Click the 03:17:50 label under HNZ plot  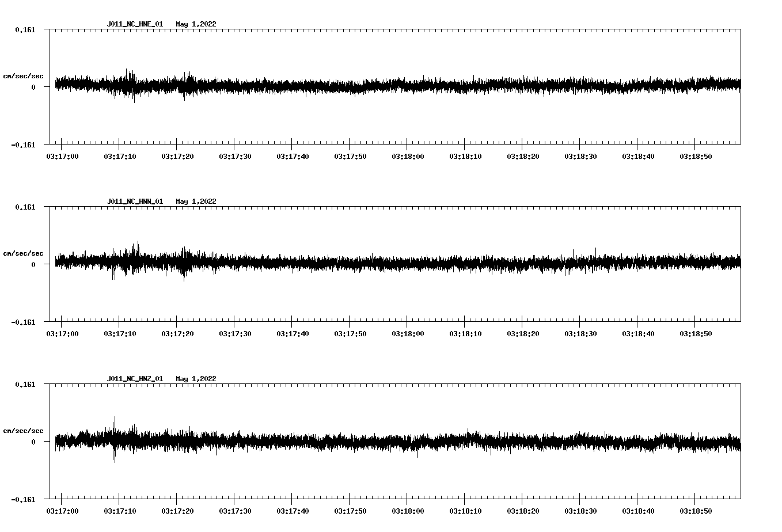coord(350,511)
